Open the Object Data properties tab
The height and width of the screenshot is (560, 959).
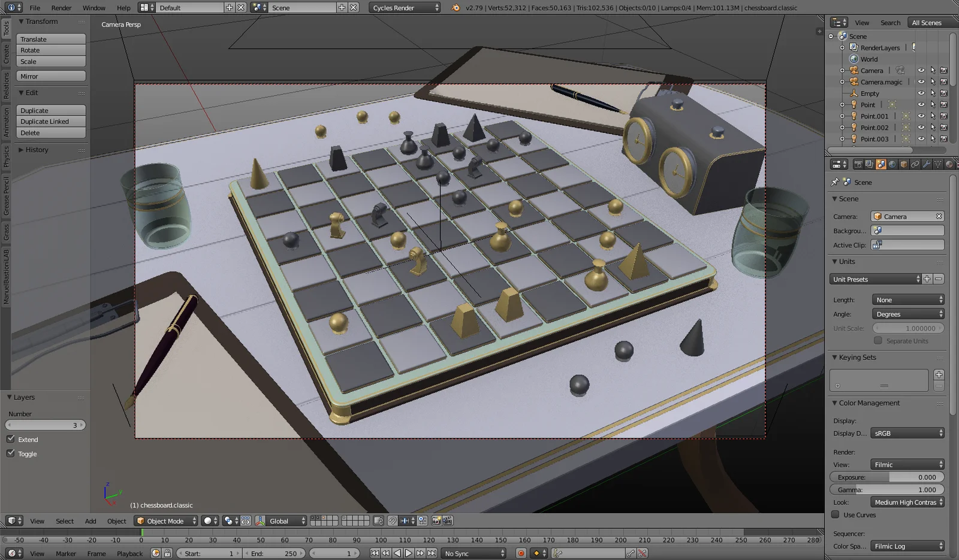(x=938, y=164)
